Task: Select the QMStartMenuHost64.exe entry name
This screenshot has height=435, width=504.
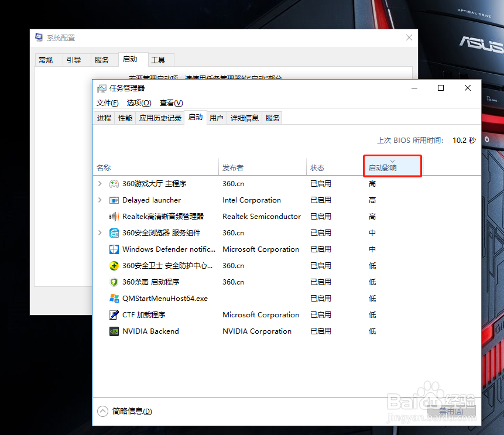Action: (165, 299)
